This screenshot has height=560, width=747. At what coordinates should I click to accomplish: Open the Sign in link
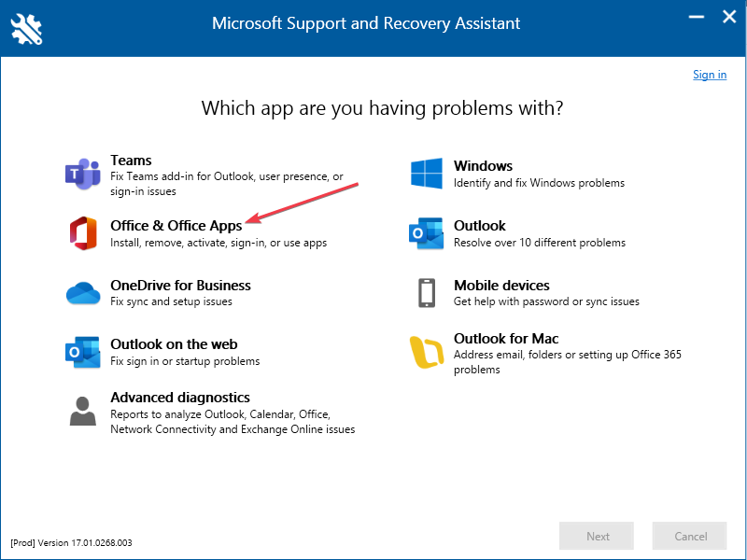click(710, 75)
